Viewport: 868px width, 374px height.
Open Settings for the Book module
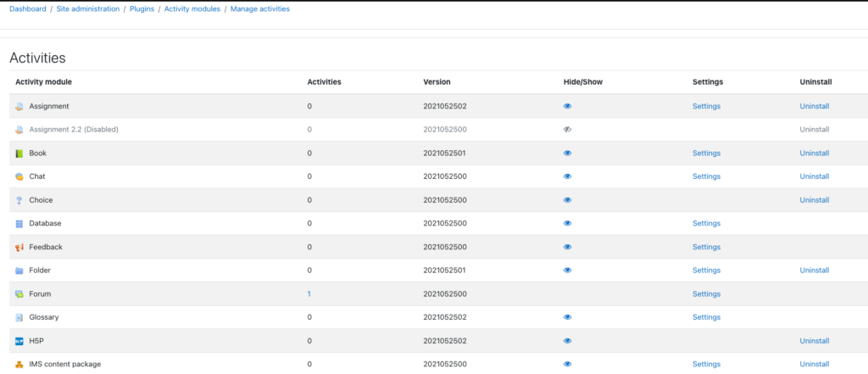pyautogui.click(x=706, y=153)
